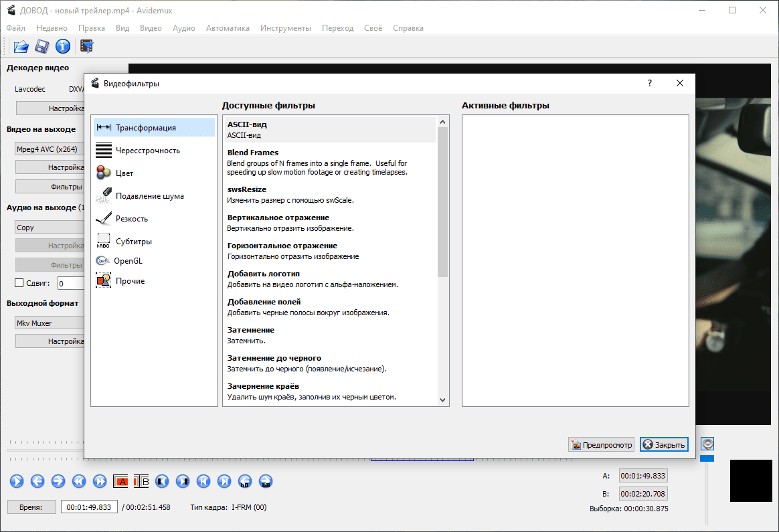The height and width of the screenshot is (532, 779).
Task: Click the marker B time field
Action: click(x=642, y=494)
